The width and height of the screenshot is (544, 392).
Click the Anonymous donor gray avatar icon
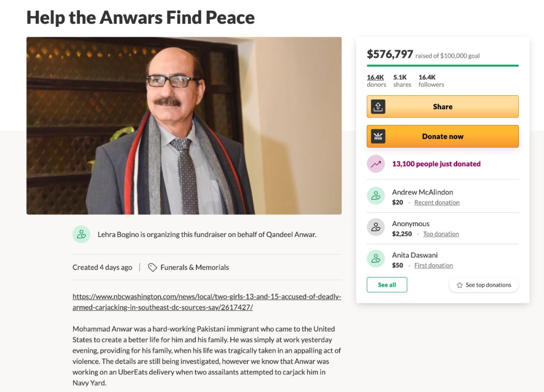376,227
